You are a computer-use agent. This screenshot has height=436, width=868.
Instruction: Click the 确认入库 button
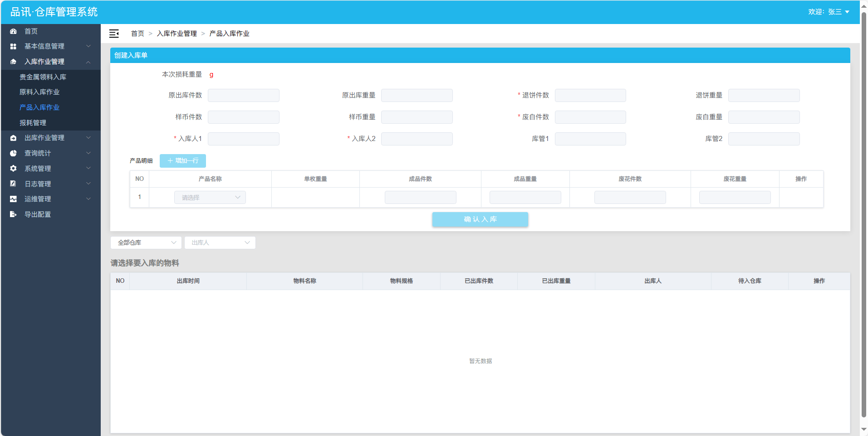[480, 219]
